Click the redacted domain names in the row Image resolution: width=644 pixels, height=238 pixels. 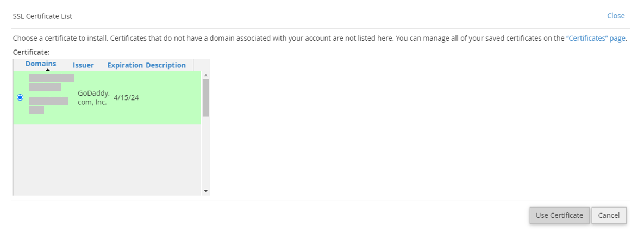point(50,93)
